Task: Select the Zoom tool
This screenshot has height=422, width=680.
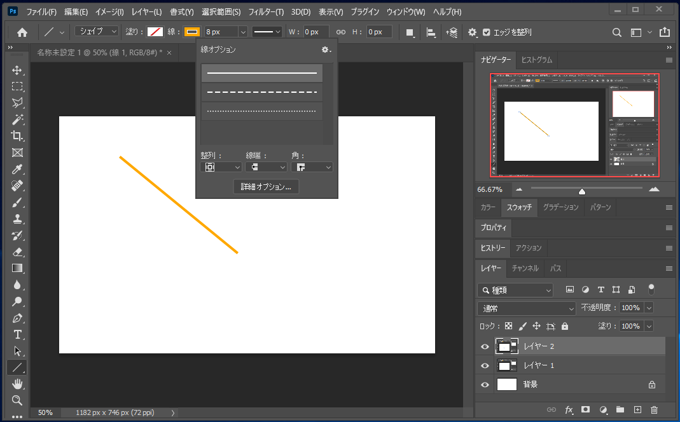Action: pyautogui.click(x=17, y=400)
